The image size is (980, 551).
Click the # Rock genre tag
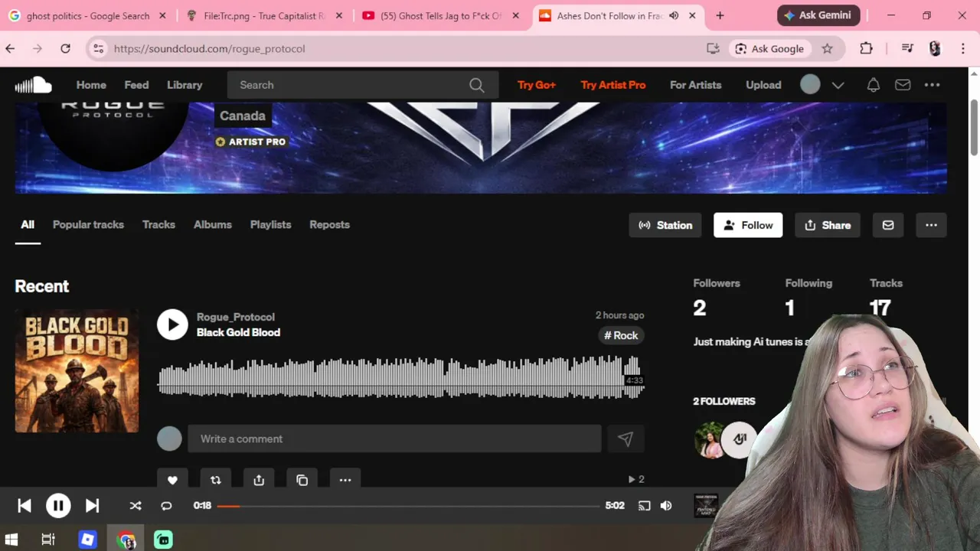tap(621, 335)
